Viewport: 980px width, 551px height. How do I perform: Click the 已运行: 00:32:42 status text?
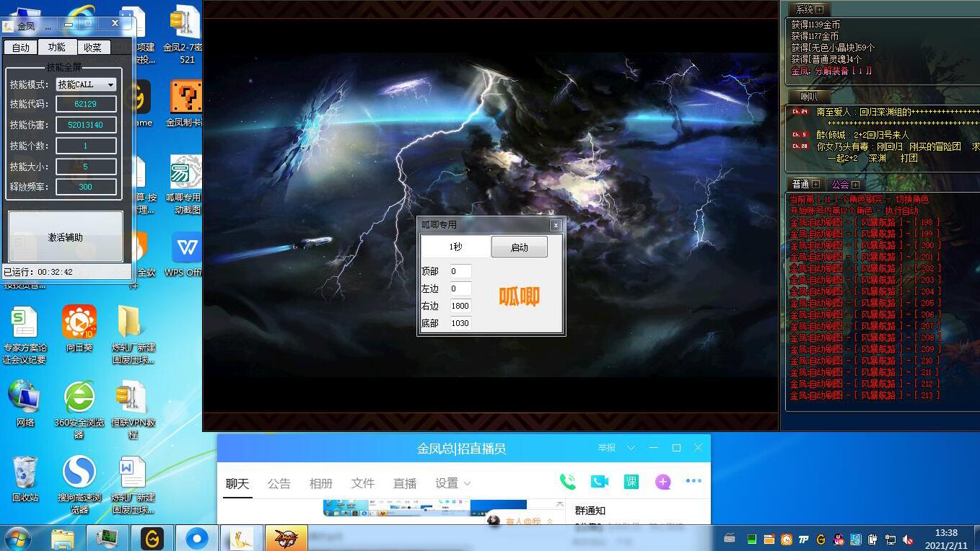click(38, 272)
